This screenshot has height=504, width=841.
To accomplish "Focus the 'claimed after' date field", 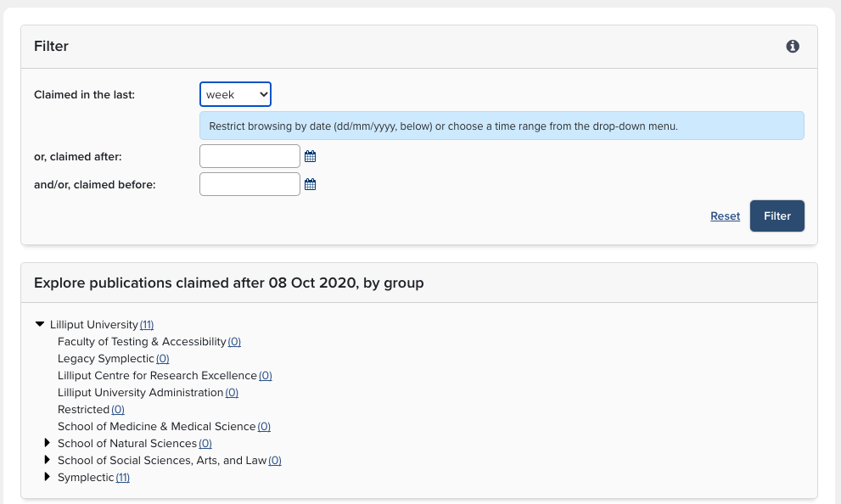I will 249,156.
